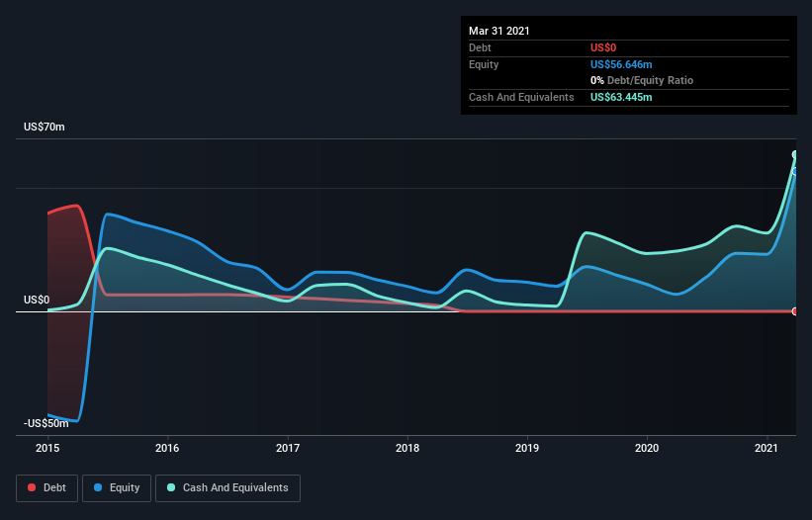Click the 2016 x-axis label

(x=167, y=448)
